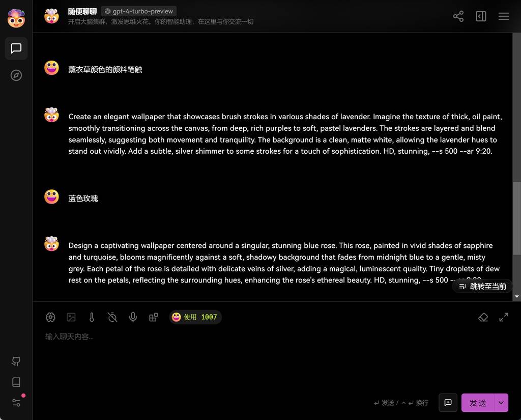Click the eraser clear-conversation icon
Image resolution: width=521 pixels, height=420 pixels.
[x=483, y=317]
